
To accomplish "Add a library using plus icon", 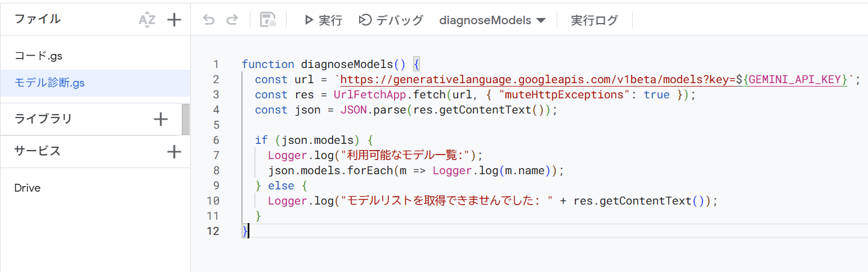I will pyautogui.click(x=161, y=119).
